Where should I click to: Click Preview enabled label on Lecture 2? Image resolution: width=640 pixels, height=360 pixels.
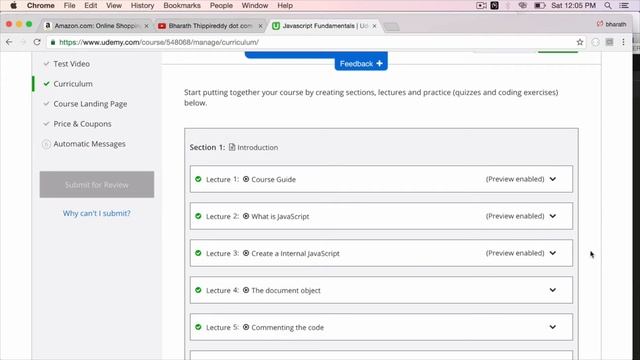coord(515,216)
